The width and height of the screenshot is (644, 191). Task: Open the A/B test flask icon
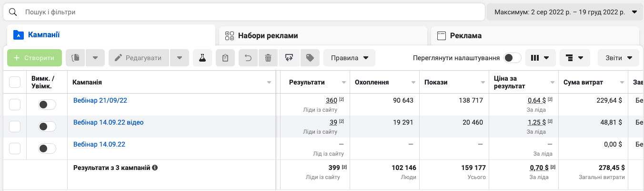tap(202, 58)
